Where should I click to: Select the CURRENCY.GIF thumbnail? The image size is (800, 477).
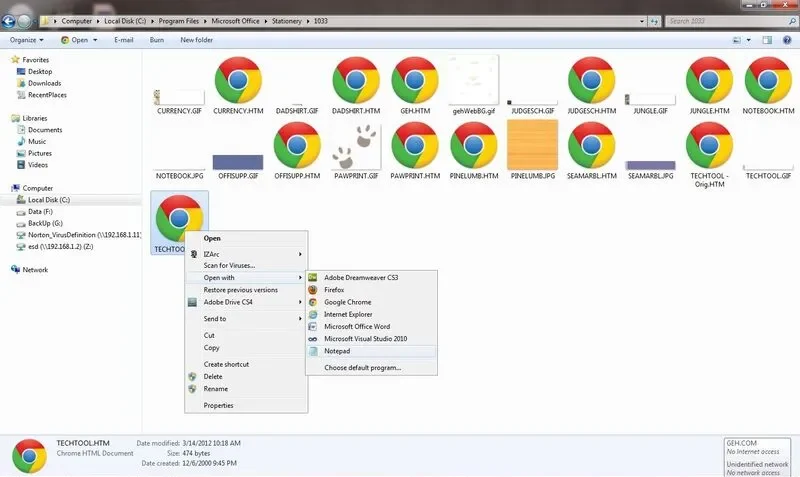click(x=179, y=97)
